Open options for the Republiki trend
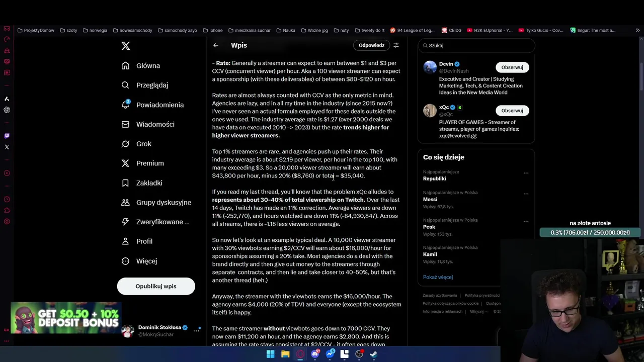644x362 pixels. point(526,173)
